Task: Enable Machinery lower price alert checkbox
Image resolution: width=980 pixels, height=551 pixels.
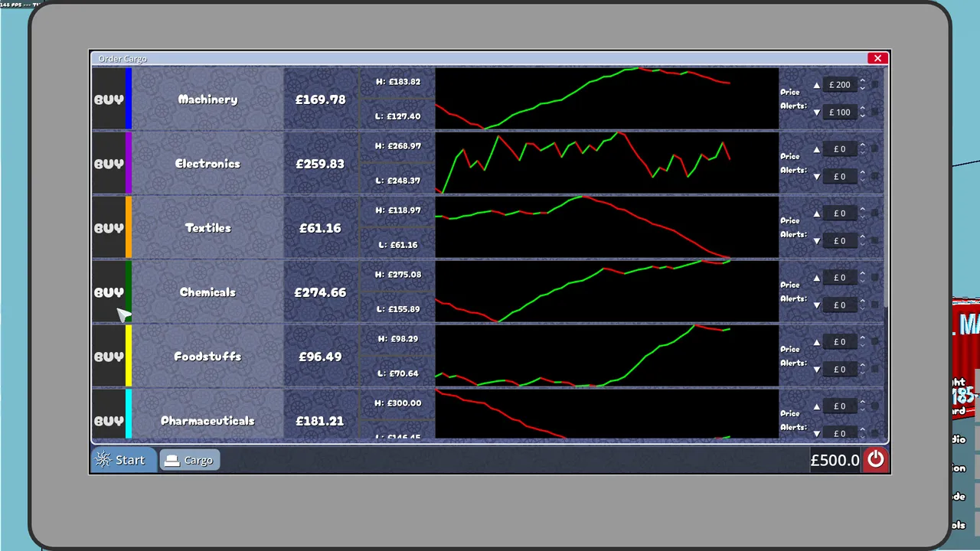Action: click(x=875, y=112)
